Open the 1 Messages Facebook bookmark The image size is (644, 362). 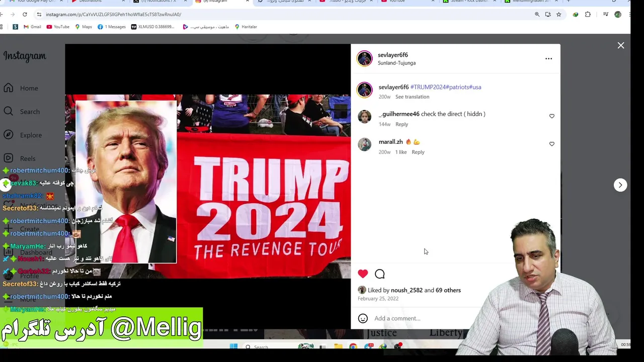111,27
